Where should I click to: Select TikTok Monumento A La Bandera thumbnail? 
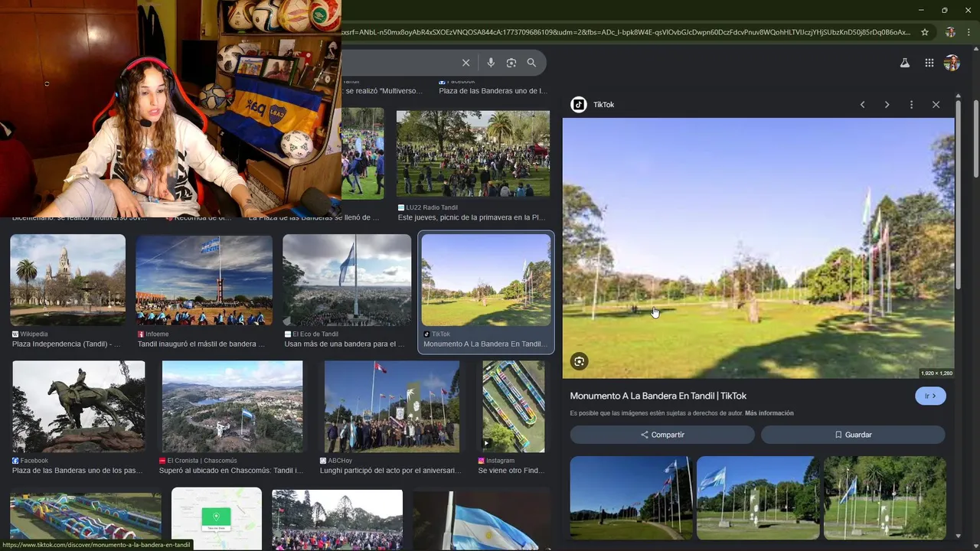point(486,279)
